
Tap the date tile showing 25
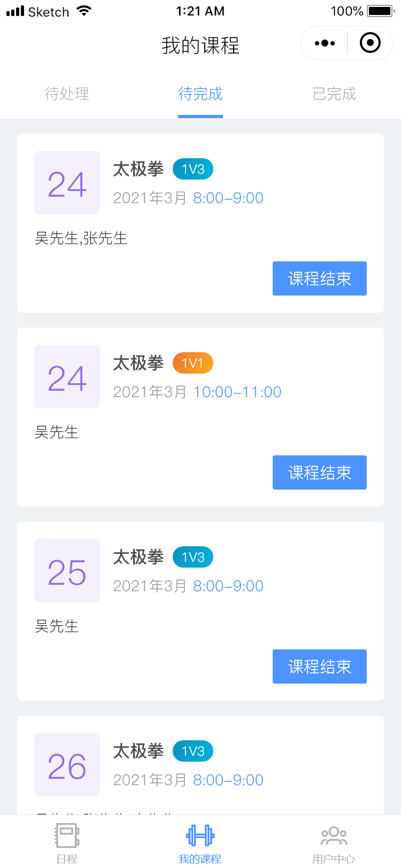pyautogui.click(x=67, y=571)
